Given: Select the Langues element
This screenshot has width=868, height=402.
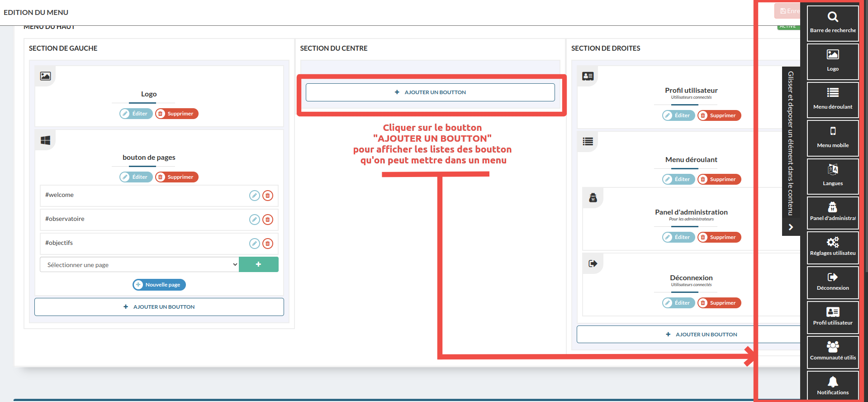Looking at the screenshot, I should [832, 176].
